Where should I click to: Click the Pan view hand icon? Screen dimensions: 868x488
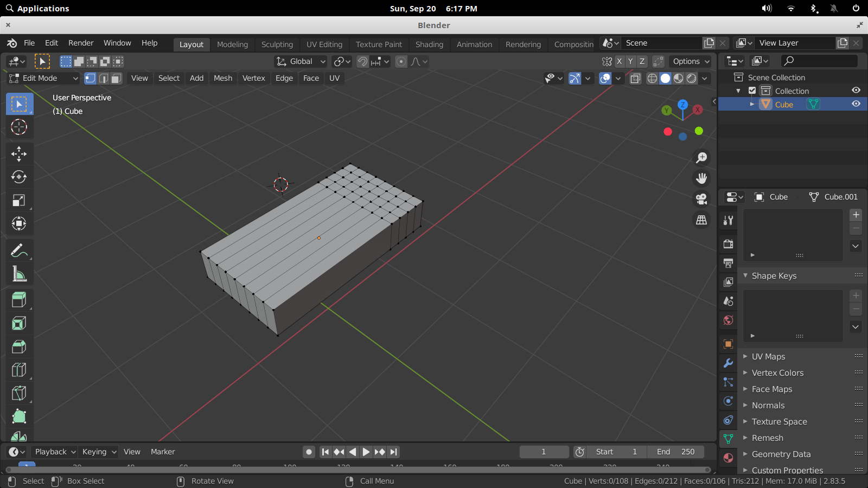coord(701,178)
